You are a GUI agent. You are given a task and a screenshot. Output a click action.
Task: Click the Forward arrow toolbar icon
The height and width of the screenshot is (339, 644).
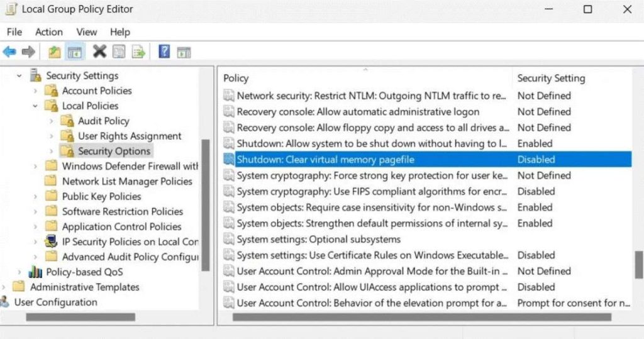tap(28, 52)
